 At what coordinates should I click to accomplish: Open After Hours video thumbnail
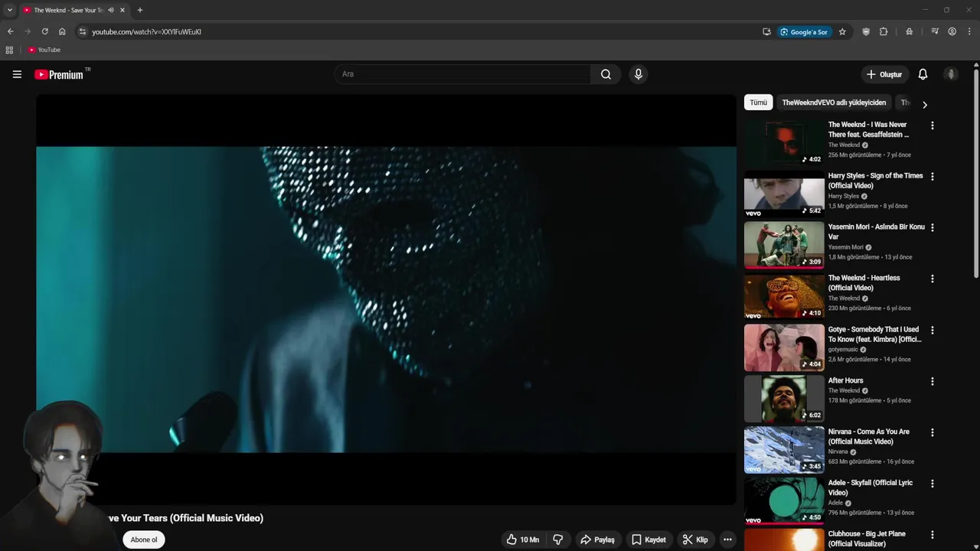pyautogui.click(x=784, y=398)
